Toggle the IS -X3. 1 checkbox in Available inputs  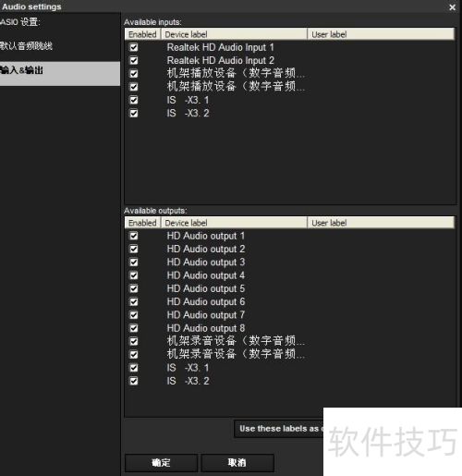pyautogui.click(x=134, y=100)
